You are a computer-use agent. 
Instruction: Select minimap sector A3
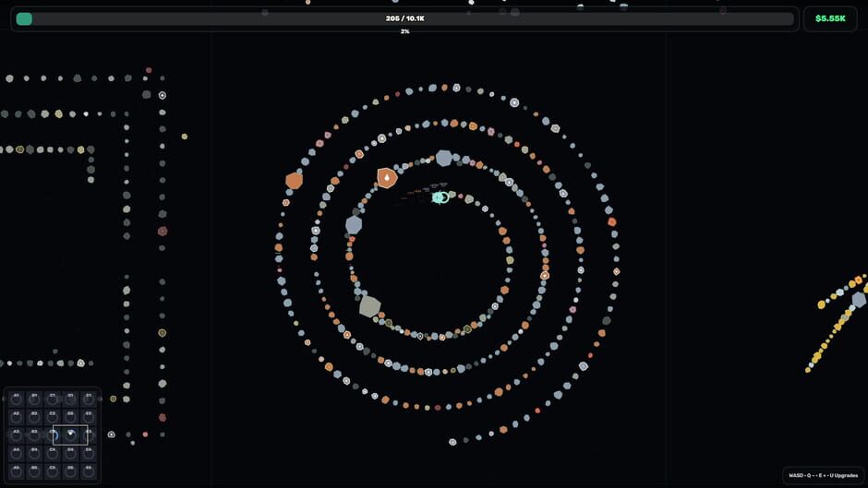pos(16,434)
